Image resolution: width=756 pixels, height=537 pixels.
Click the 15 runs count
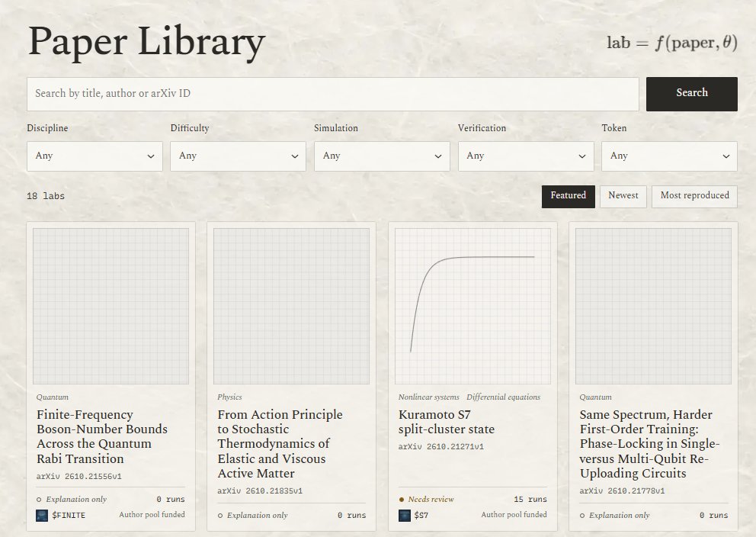pos(530,500)
